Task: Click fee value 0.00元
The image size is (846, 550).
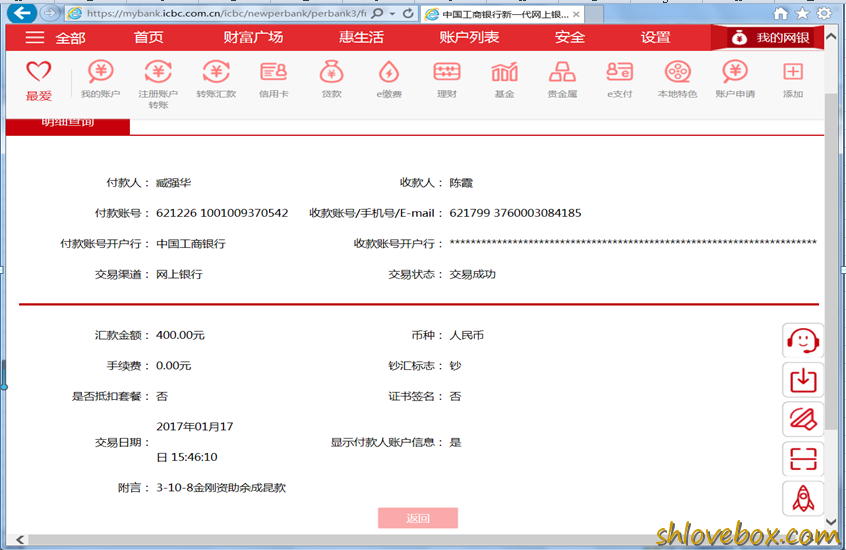Action: tap(174, 366)
